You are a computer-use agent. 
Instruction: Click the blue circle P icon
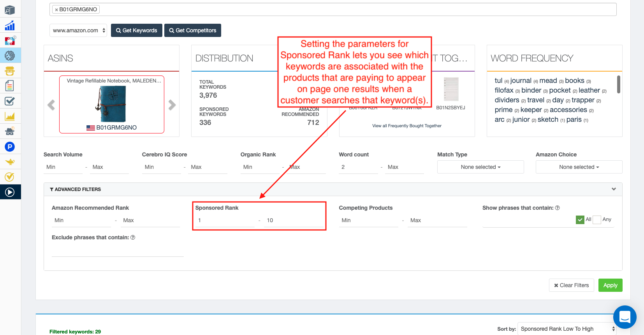(x=10, y=147)
